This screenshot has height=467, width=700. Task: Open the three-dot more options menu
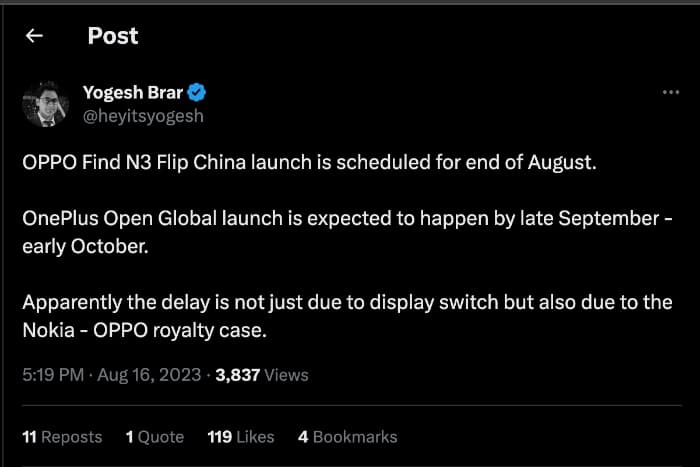pos(671,93)
